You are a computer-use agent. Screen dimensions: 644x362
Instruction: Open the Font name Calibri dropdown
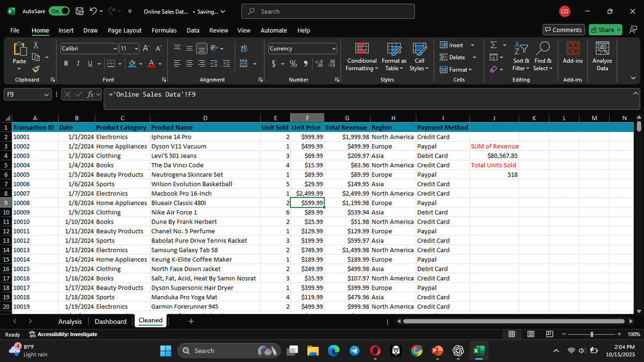(x=115, y=49)
